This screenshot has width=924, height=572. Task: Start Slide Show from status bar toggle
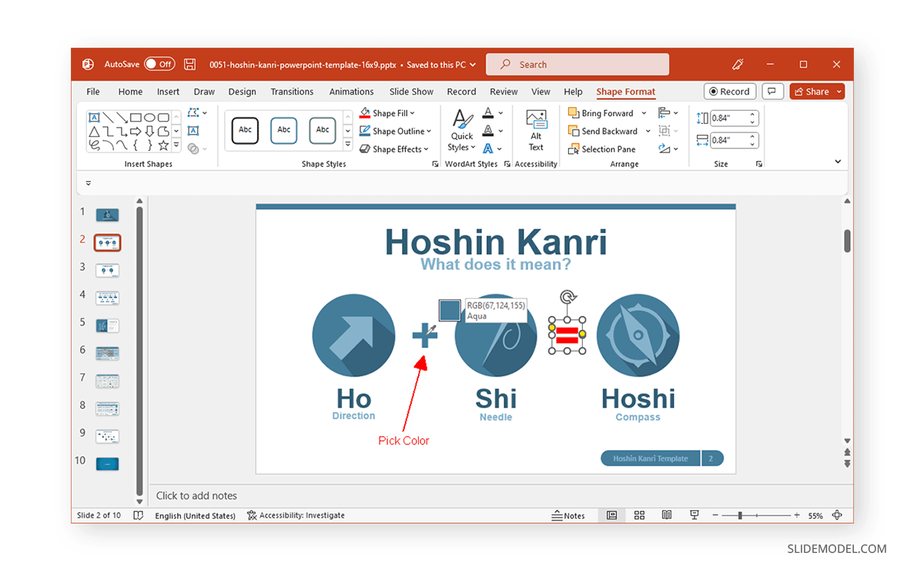click(x=694, y=515)
